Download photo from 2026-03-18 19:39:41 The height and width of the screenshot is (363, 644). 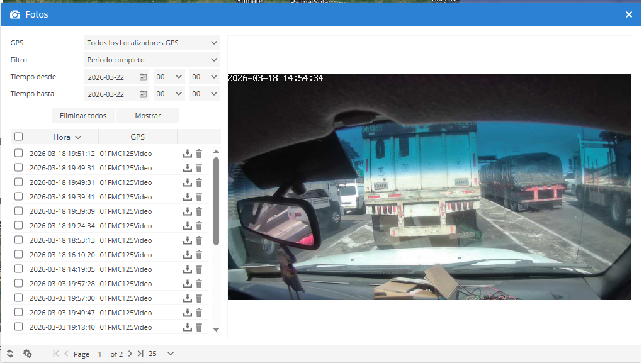(x=188, y=197)
